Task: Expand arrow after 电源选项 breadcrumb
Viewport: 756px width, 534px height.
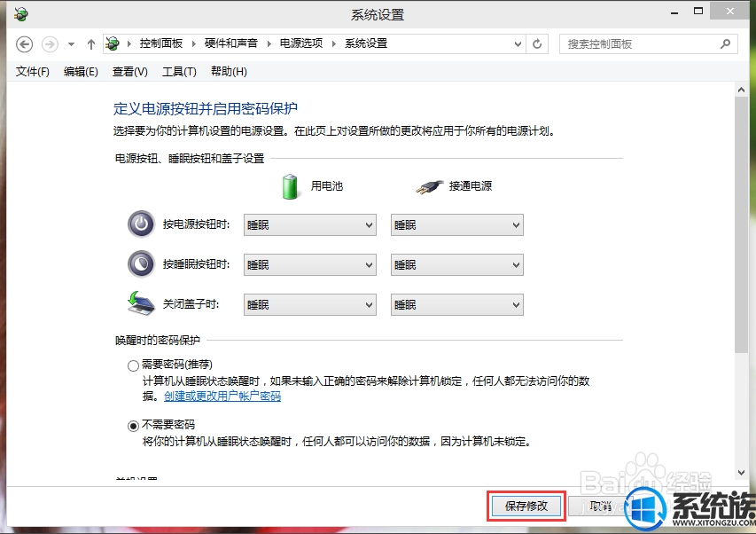Action: pyautogui.click(x=333, y=43)
